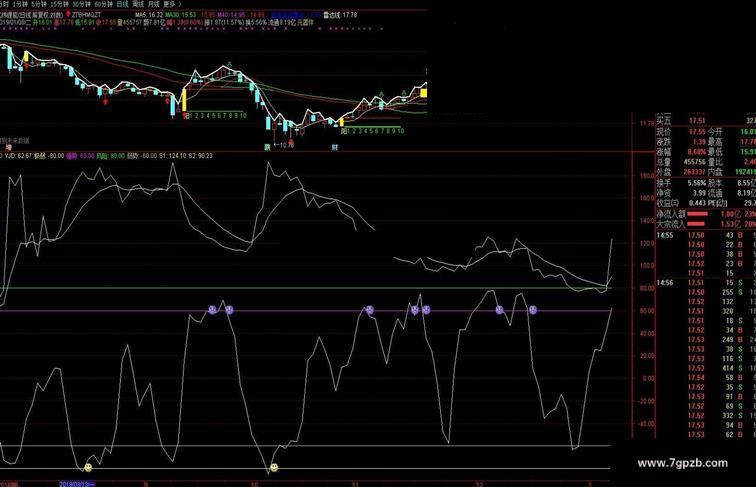Screen dimensions: 756x487
Task: Expand the 更多 period options
Action: (x=172, y=4)
